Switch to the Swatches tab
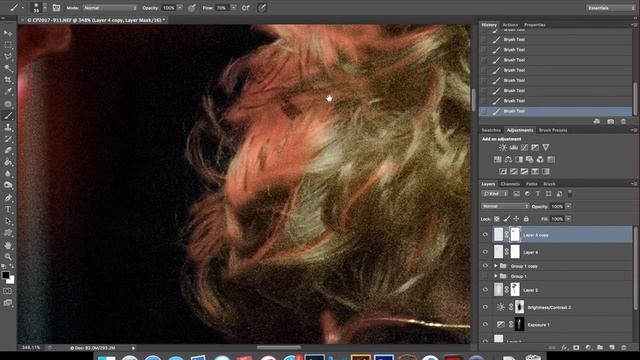 pyautogui.click(x=491, y=130)
